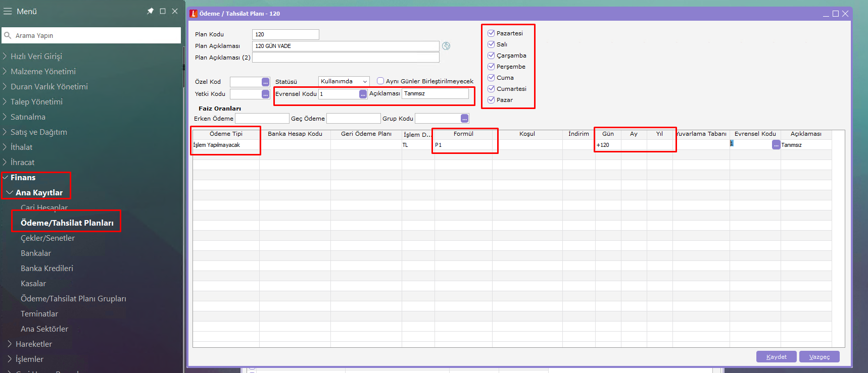Click the Kaydet button

click(x=777, y=357)
